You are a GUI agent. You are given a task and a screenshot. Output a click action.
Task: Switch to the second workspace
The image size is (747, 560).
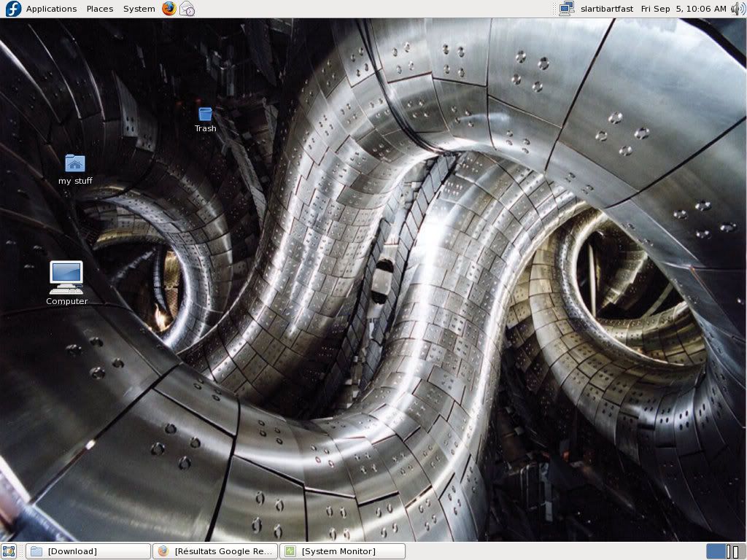pyautogui.click(x=729, y=551)
